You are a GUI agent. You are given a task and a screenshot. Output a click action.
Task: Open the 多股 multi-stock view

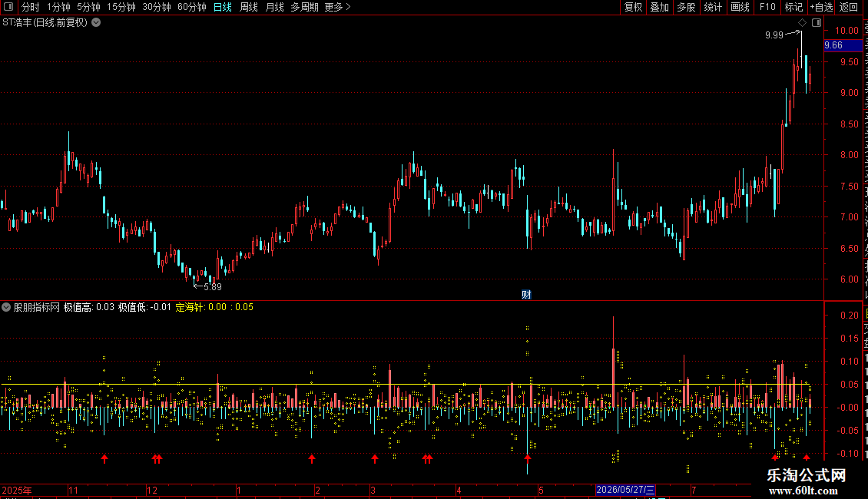tap(687, 7)
